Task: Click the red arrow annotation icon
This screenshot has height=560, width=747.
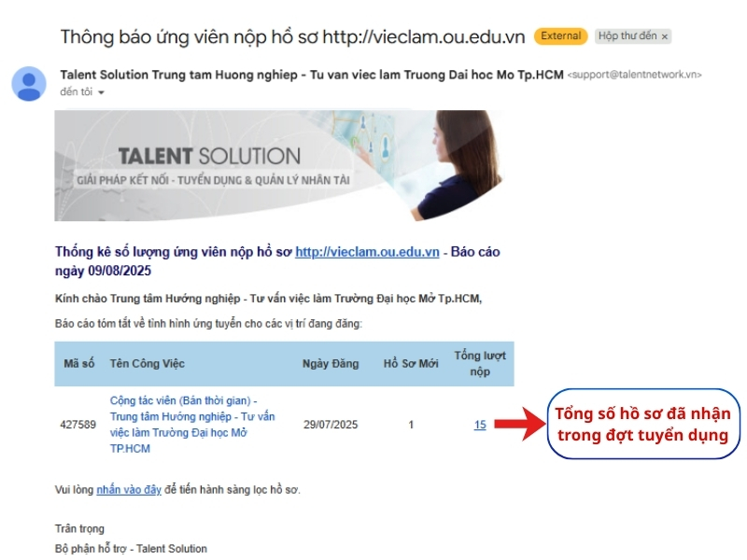Action: 518,425
